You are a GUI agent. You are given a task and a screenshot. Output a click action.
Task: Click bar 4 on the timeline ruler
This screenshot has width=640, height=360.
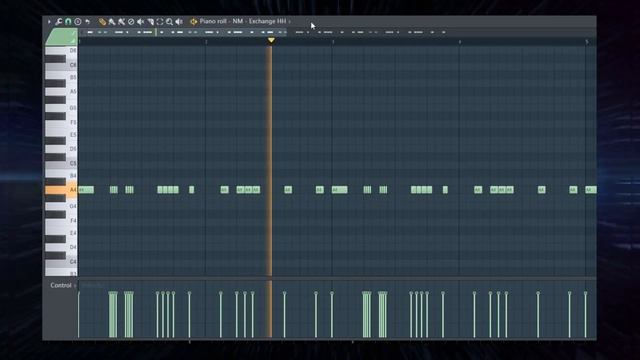click(x=460, y=42)
